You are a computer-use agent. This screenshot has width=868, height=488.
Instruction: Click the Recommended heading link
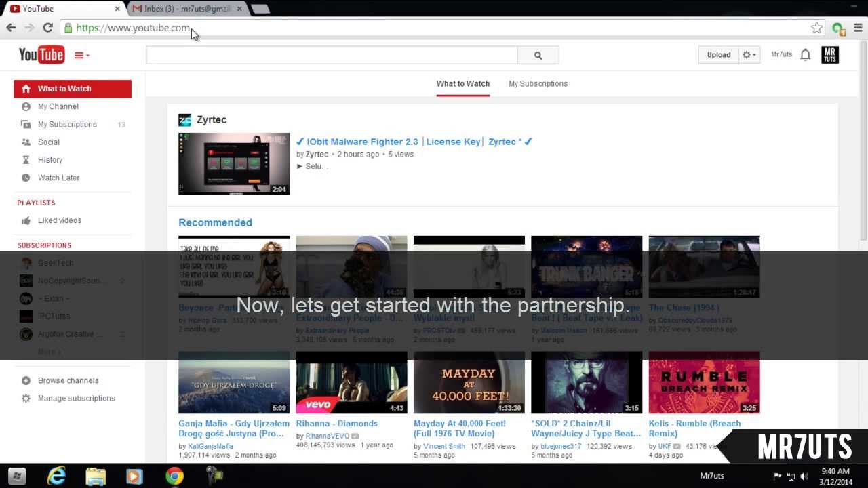[215, 223]
